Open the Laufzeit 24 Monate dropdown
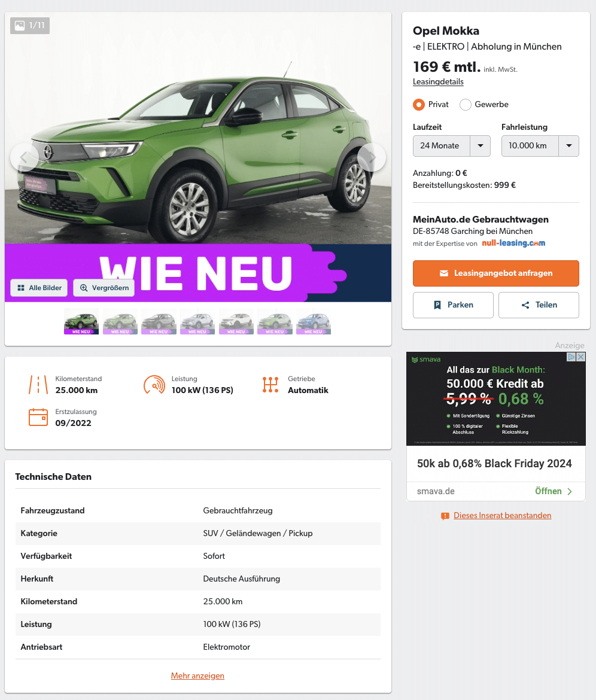The image size is (596, 700). click(452, 146)
